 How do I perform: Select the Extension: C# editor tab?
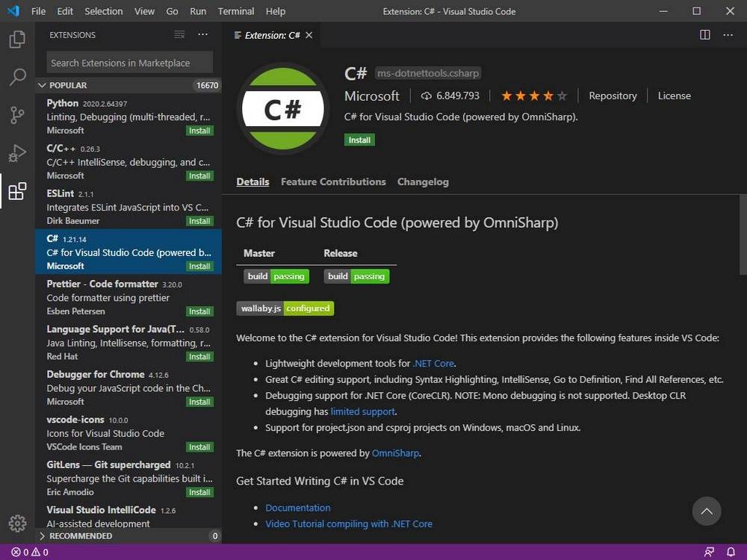pos(272,35)
